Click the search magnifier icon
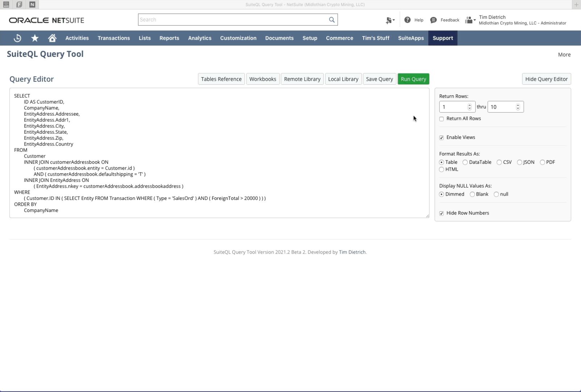 (331, 20)
